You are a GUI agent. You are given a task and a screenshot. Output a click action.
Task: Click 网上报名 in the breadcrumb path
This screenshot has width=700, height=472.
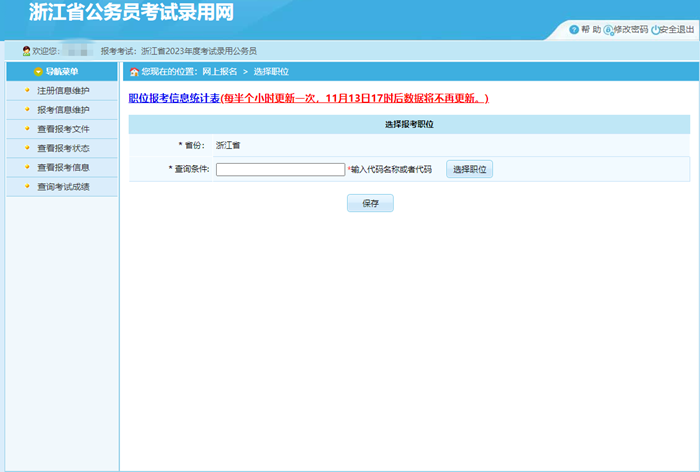click(220, 72)
